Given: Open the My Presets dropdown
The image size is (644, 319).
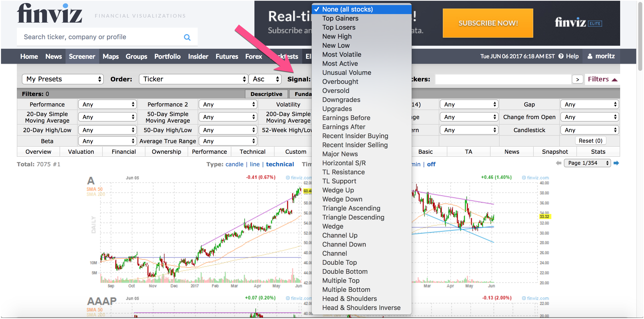Looking at the screenshot, I should point(63,79).
